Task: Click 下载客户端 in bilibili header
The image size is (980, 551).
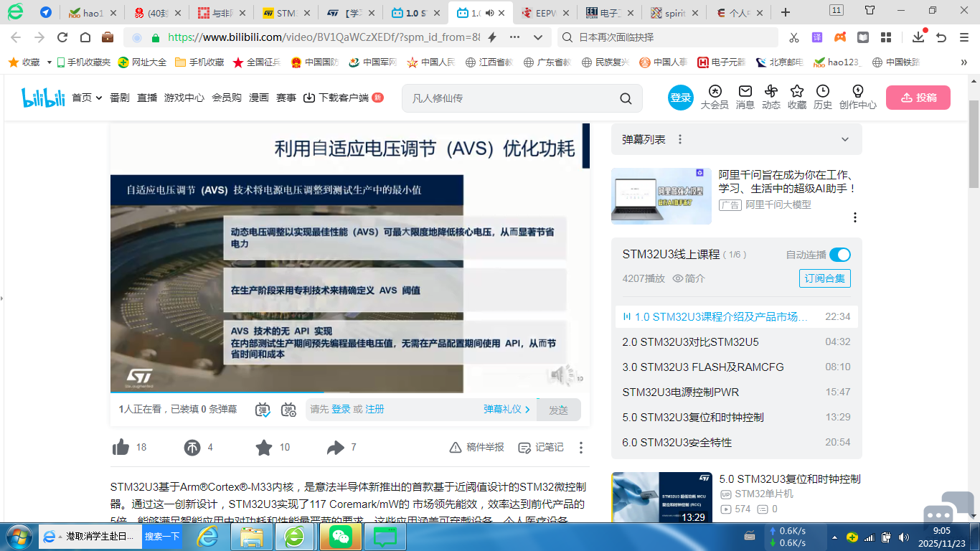Action: [343, 98]
